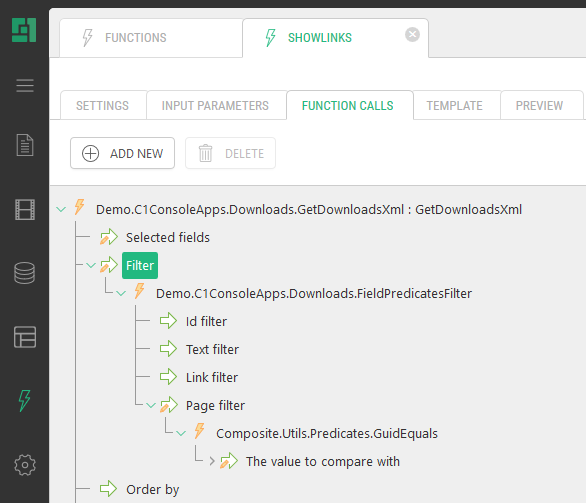Select the Functions lightning icon in the sidebar
The image size is (586, 503).
pos(25,401)
